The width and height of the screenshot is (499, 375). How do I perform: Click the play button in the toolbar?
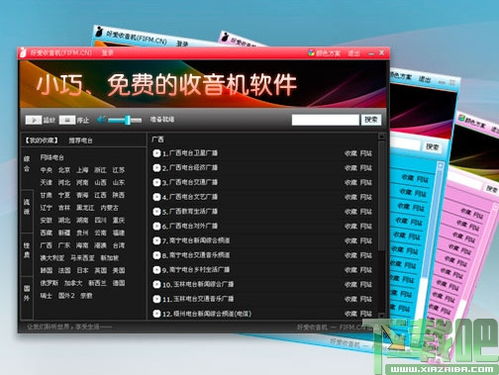[x=34, y=120]
